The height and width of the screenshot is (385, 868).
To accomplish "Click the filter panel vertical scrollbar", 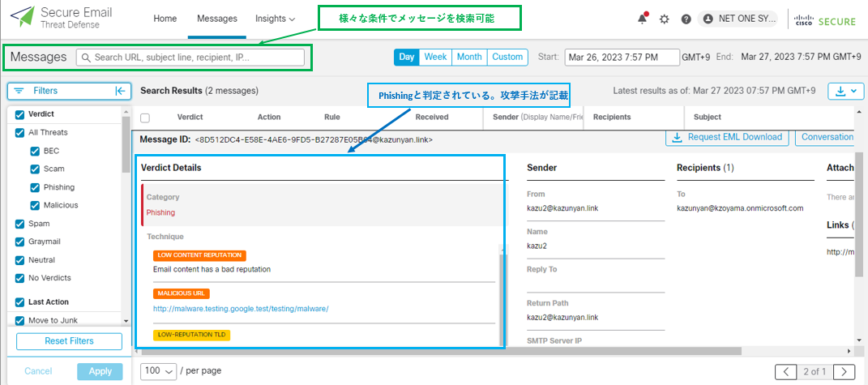I will point(126,144).
